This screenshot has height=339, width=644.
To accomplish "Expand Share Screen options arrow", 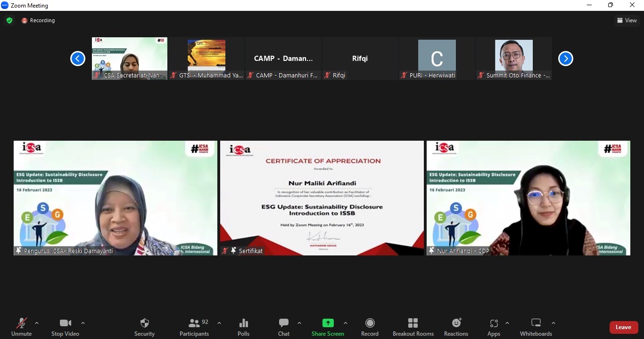I will pos(346,323).
